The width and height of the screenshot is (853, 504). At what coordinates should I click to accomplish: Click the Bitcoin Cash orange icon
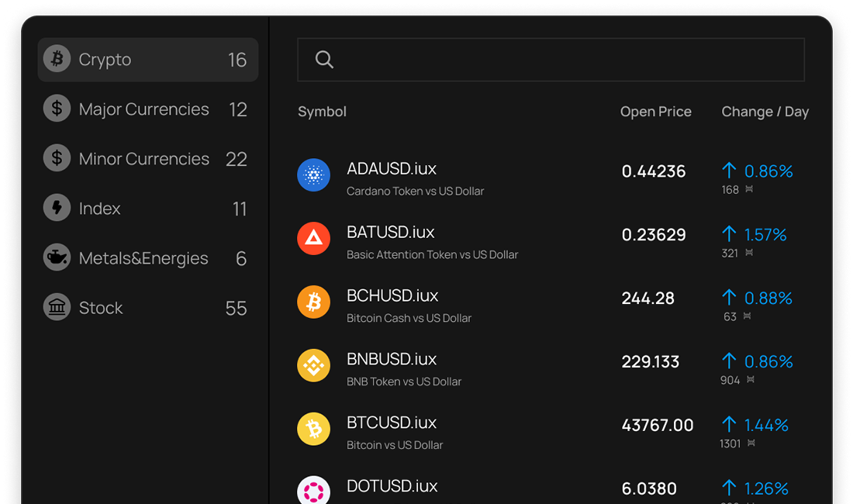(313, 302)
